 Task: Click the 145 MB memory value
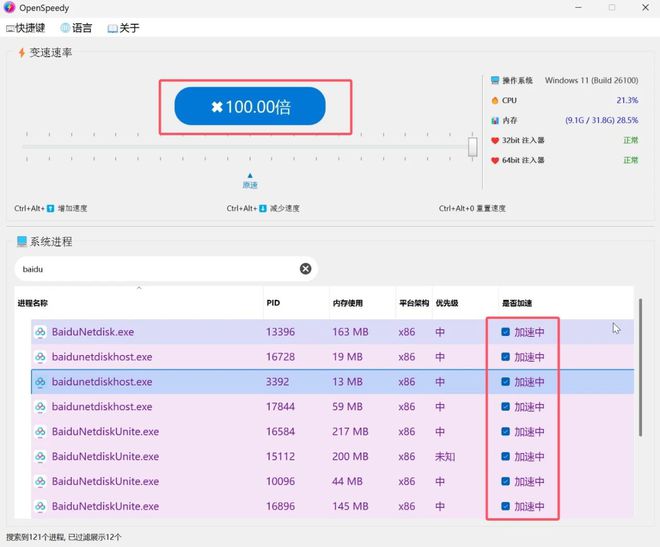tap(350, 506)
